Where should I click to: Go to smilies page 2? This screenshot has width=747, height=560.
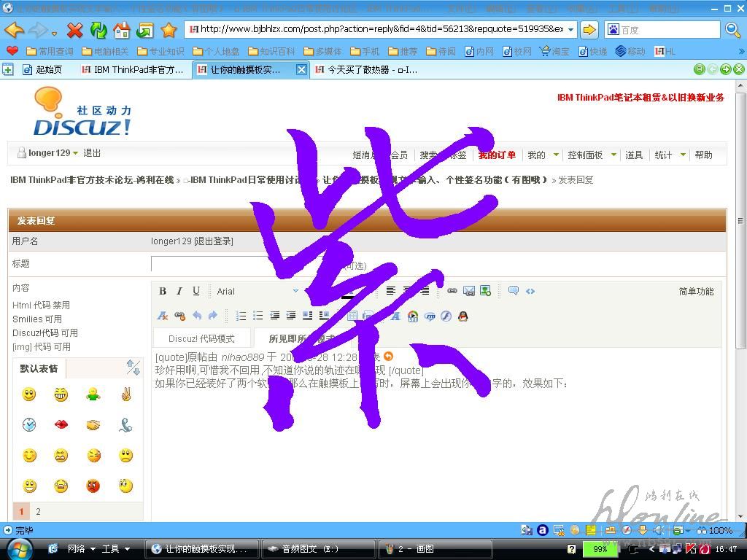[38, 511]
